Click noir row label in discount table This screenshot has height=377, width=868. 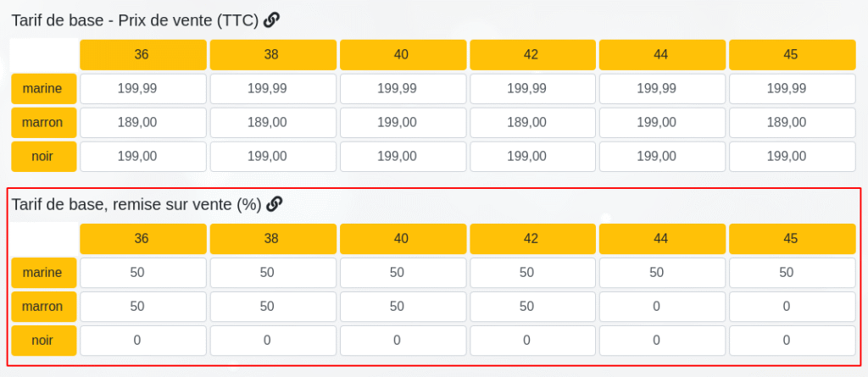coord(43,340)
